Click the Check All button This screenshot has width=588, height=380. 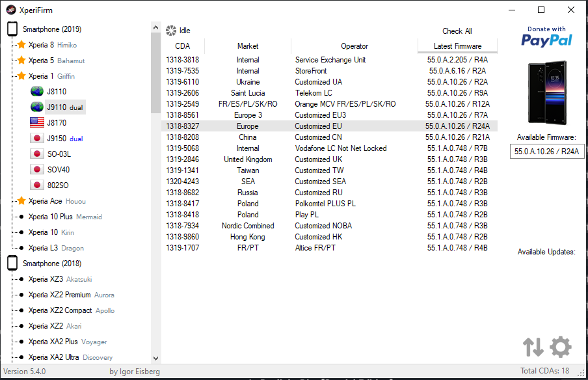click(x=457, y=31)
